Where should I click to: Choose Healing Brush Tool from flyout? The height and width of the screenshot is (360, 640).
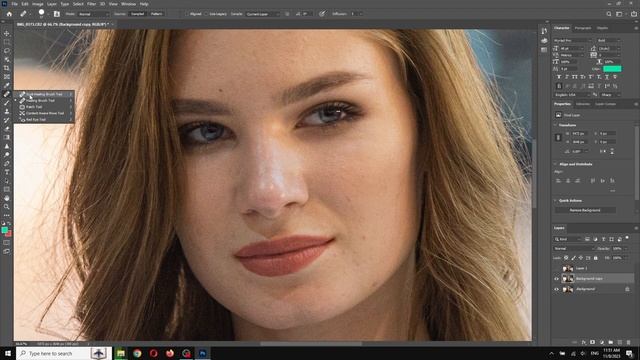tap(44, 100)
